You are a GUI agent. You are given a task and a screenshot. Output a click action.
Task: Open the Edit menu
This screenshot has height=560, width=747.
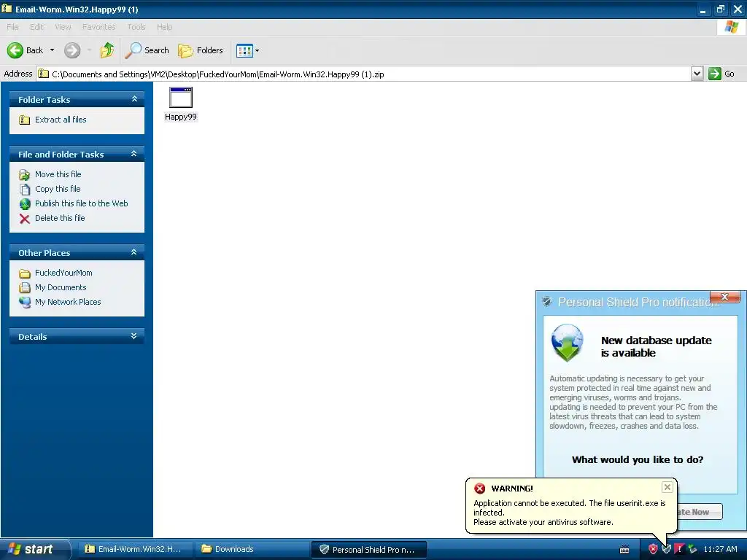coord(36,27)
